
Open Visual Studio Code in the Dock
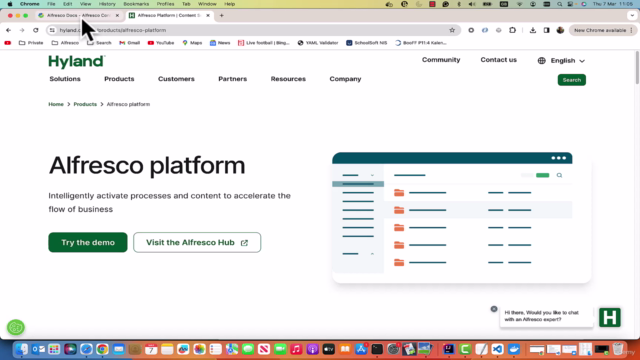coord(497,349)
